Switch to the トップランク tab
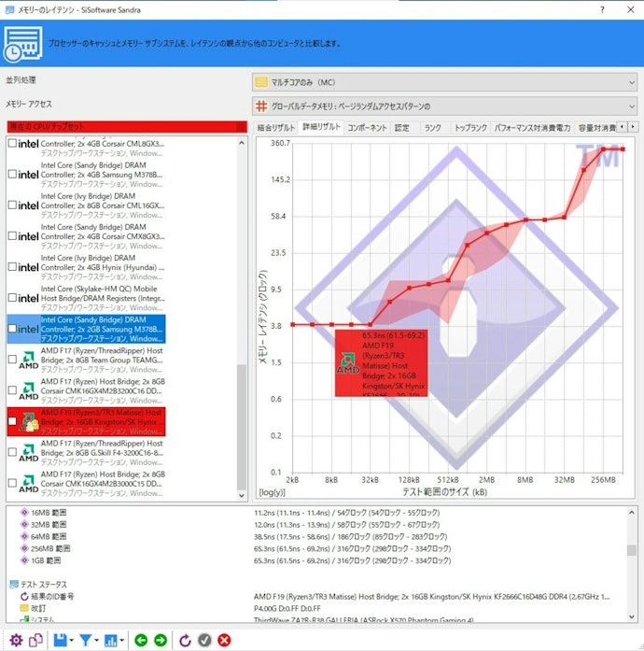The image size is (644, 651). tap(470, 127)
